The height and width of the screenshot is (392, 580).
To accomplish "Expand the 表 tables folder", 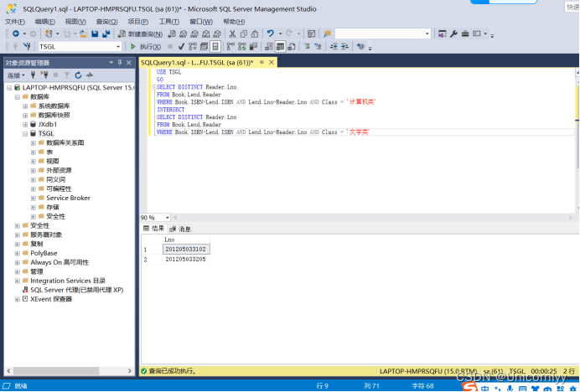I will click(x=34, y=152).
